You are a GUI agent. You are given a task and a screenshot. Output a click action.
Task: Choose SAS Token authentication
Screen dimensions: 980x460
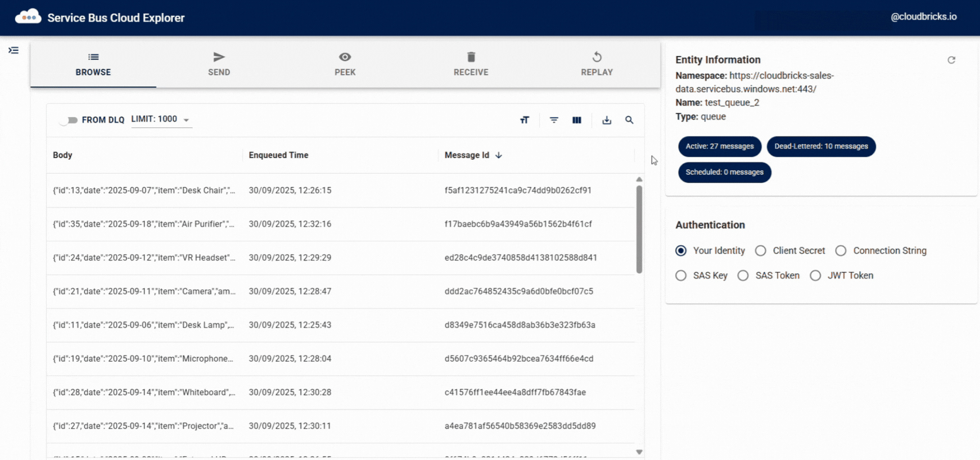coord(743,275)
